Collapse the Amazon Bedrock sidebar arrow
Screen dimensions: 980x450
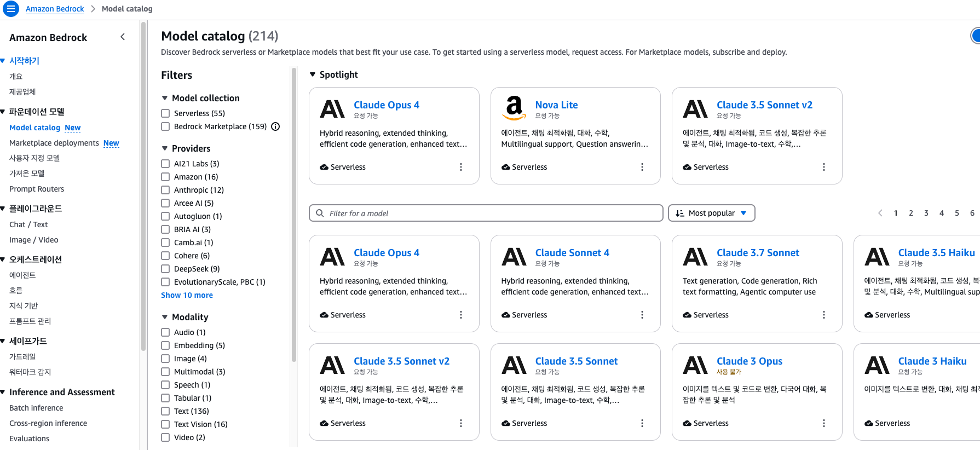point(123,37)
